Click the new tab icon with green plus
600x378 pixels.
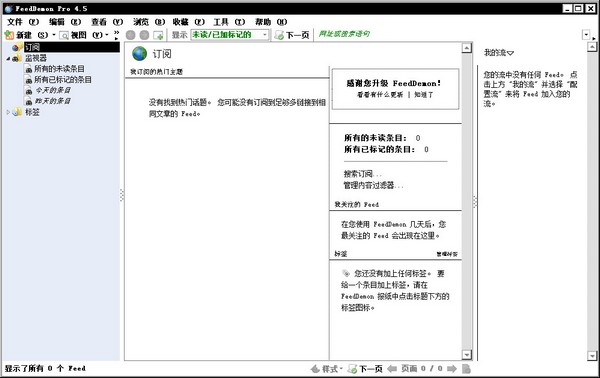[158, 35]
